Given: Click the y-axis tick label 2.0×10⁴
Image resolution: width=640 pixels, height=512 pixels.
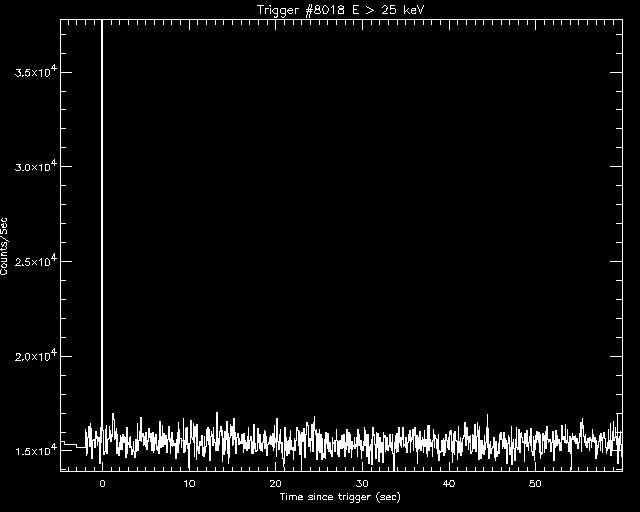Looking at the screenshot, I should pos(35,356).
